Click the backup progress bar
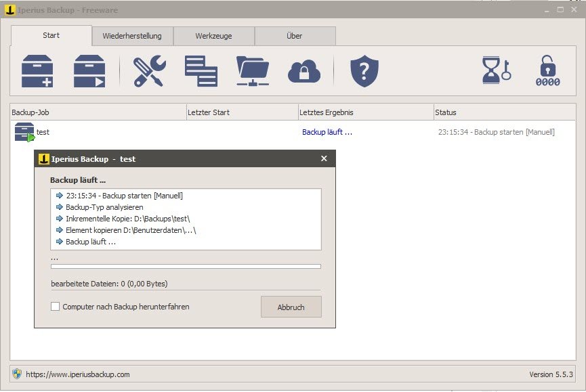Image resolution: width=586 pixels, height=392 pixels. coord(186,267)
